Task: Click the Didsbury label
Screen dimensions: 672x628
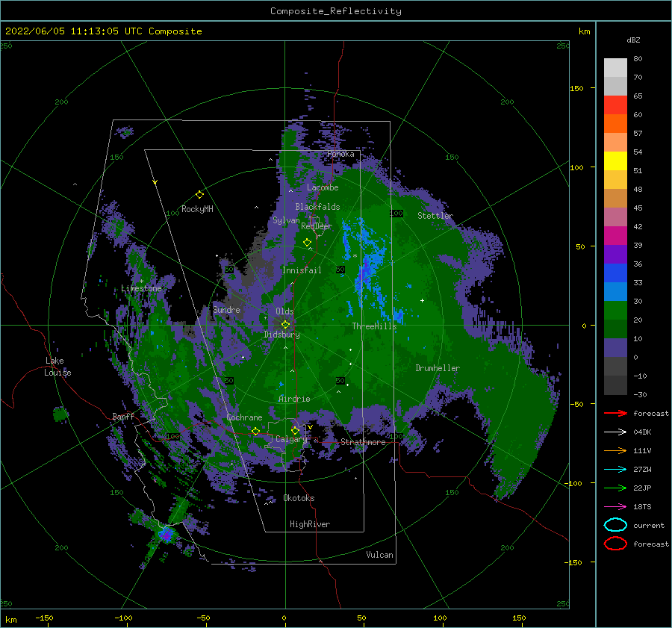Action: point(281,335)
